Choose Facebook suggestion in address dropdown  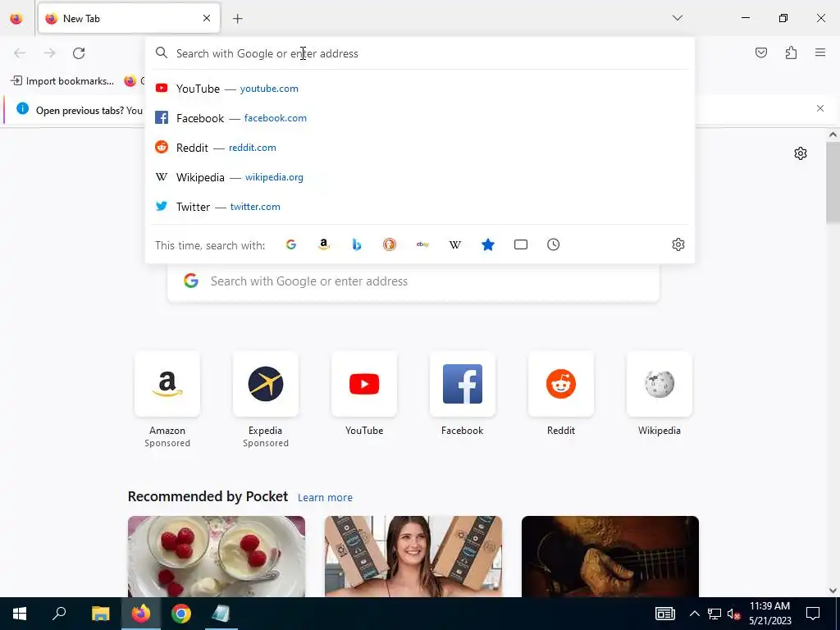[421, 118]
